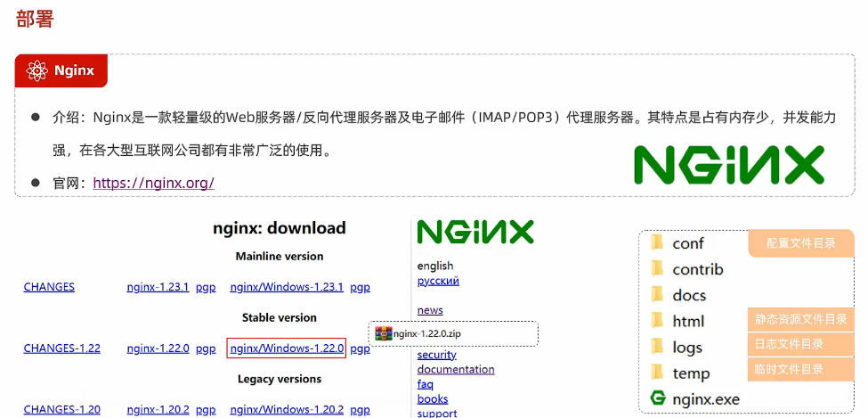Download nginx/Windows-1.20.2 legacy version

pyautogui.click(x=287, y=410)
